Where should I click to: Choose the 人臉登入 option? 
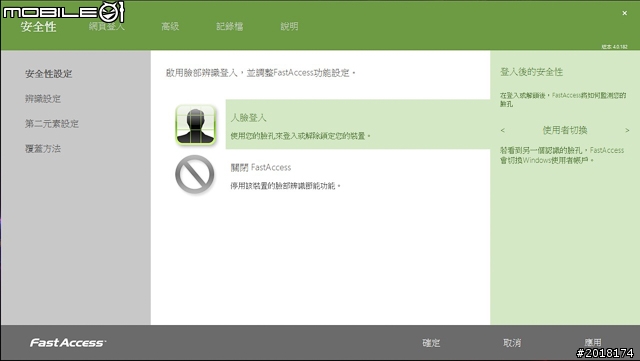coord(358,125)
